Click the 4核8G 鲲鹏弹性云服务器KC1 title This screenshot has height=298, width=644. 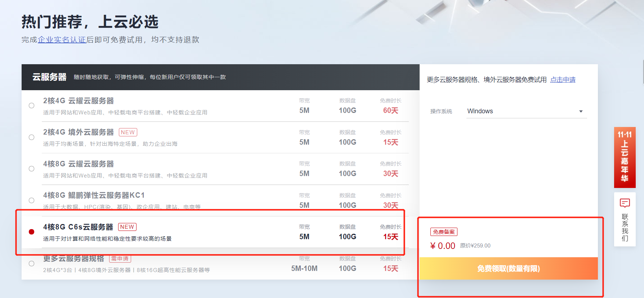coord(94,196)
